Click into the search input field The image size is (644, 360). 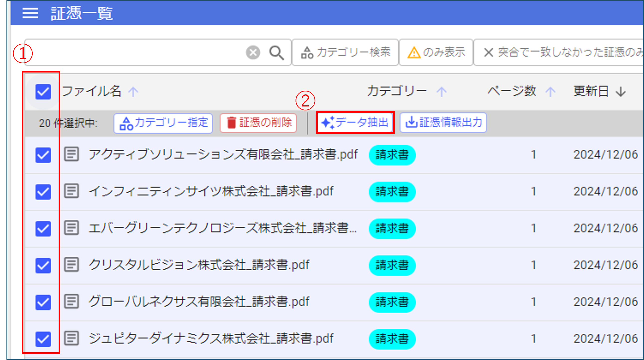click(x=135, y=53)
